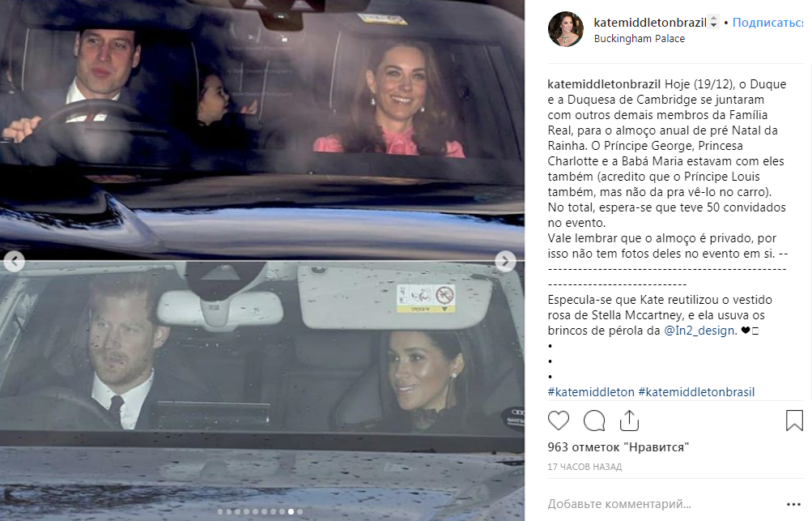Open the katemiddletonbrazil profile avatar
The image size is (812, 521).
(x=566, y=29)
